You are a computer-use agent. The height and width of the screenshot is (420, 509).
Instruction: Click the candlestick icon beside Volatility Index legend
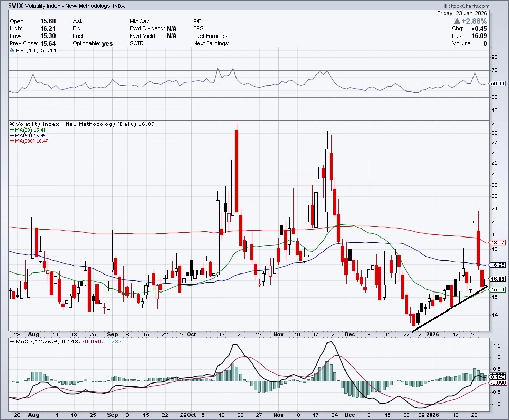click(12, 124)
